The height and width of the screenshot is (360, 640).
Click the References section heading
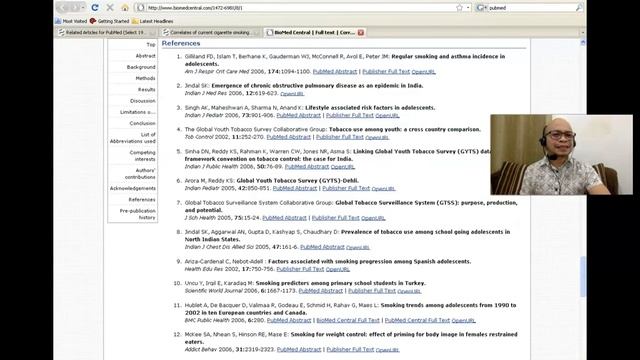181,43
